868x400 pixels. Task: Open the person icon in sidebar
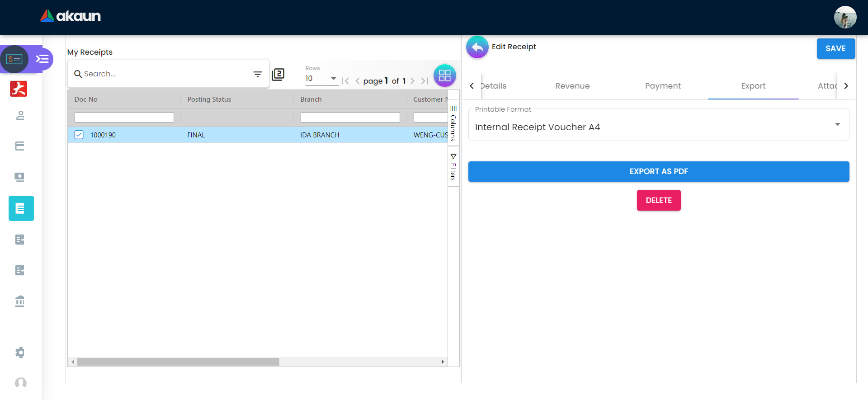click(x=20, y=116)
